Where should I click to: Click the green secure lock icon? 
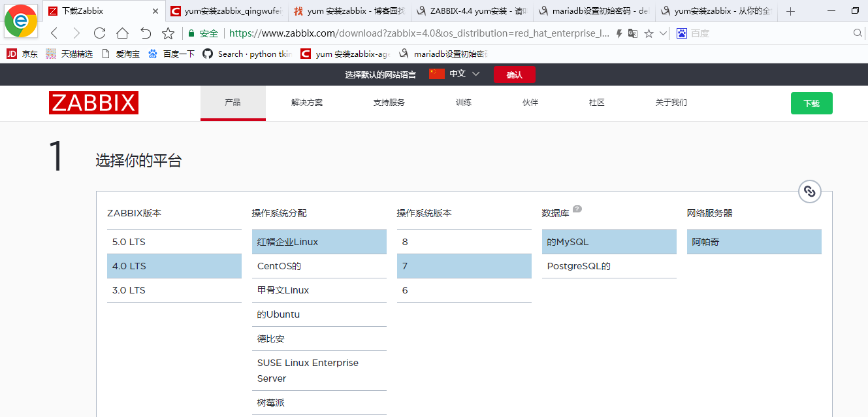click(x=191, y=33)
